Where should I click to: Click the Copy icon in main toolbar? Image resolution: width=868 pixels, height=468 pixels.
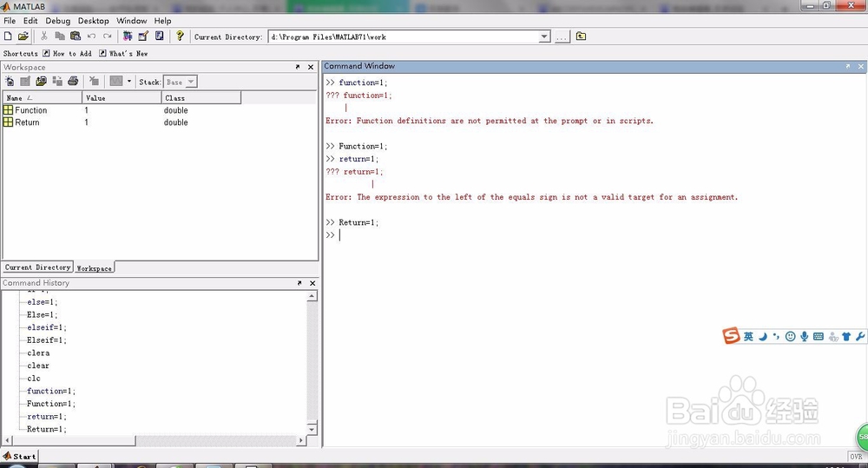[60, 36]
